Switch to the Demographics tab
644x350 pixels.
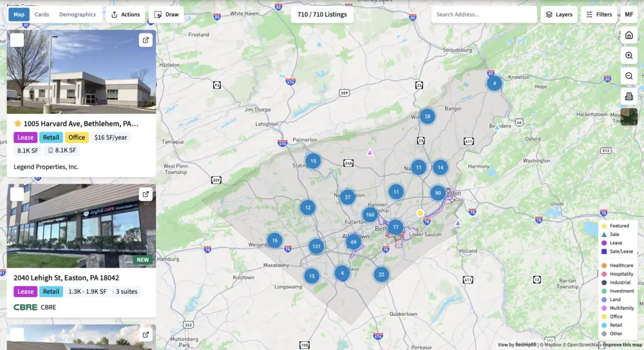77,14
